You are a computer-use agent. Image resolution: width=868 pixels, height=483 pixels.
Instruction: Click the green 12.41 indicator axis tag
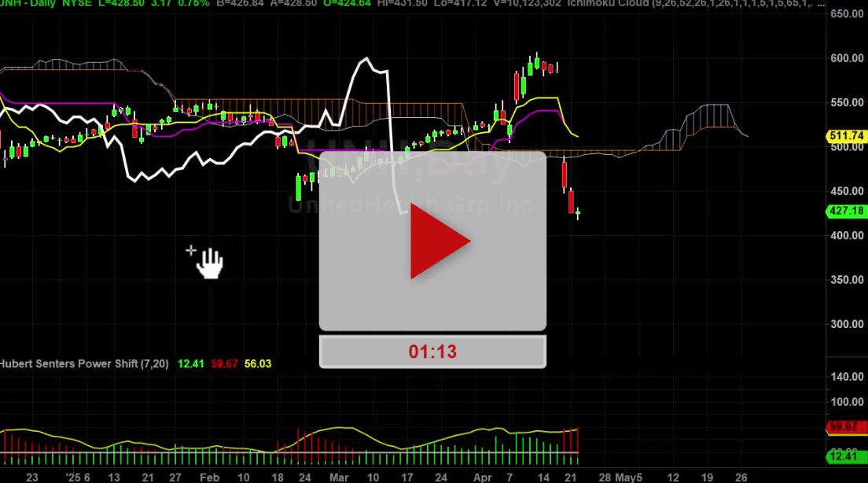pos(847,456)
